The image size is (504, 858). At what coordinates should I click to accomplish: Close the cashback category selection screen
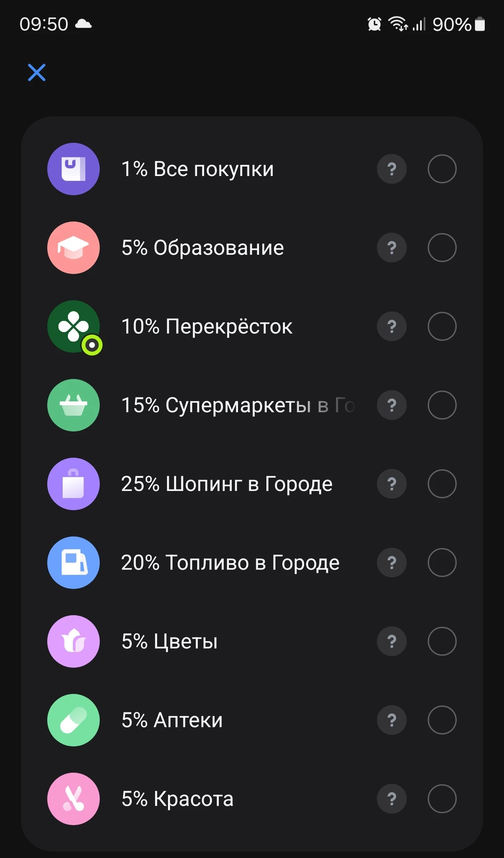[x=37, y=72]
